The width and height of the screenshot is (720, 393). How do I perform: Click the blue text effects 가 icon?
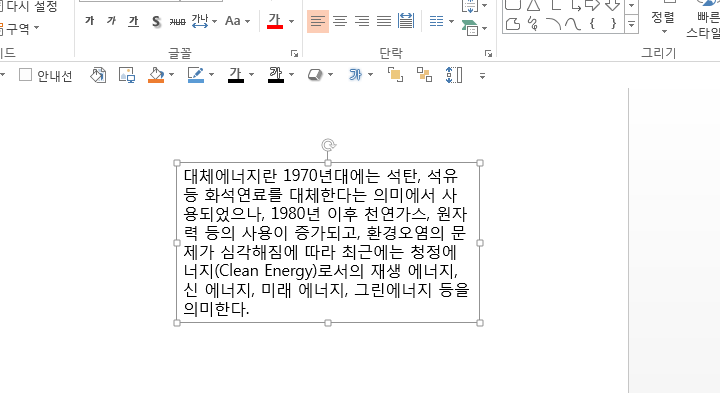click(355, 75)
